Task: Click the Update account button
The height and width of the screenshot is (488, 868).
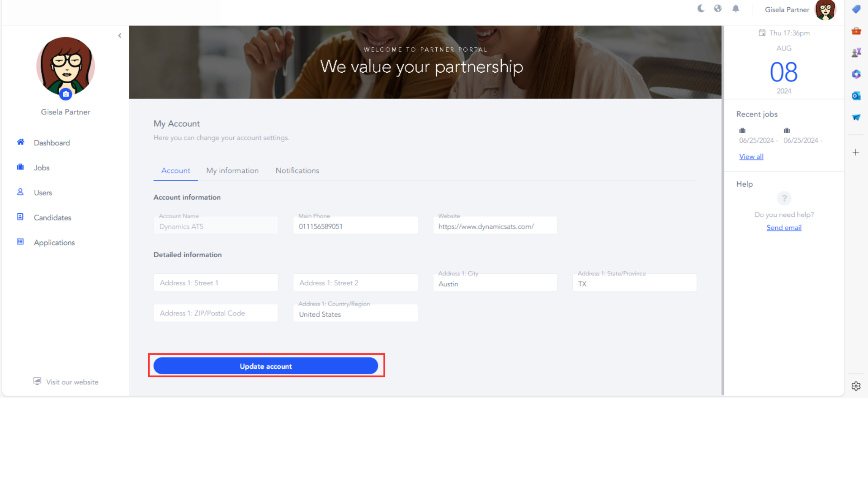Action: 266,366
